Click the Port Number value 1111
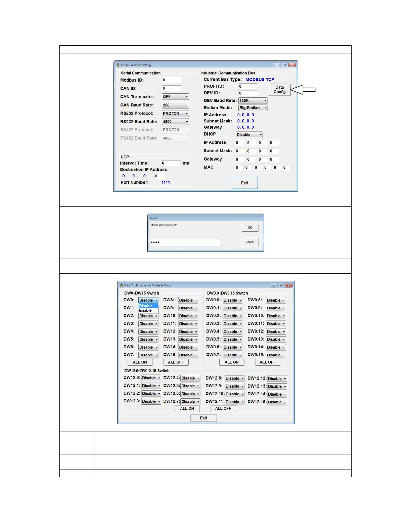The image size is (411, 532). pyautogui.click(x=166, y=182)
